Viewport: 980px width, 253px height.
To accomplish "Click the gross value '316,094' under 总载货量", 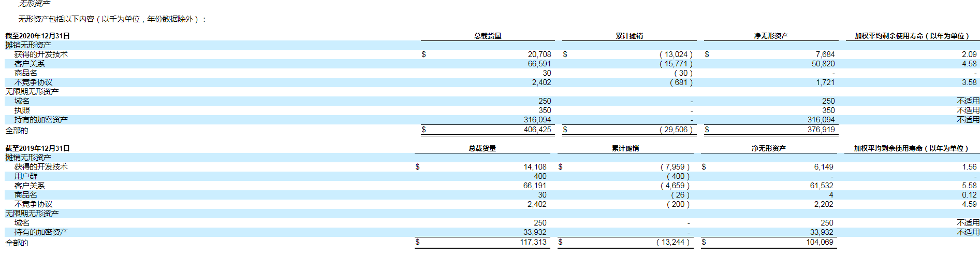I will click(x=537, y=120).
